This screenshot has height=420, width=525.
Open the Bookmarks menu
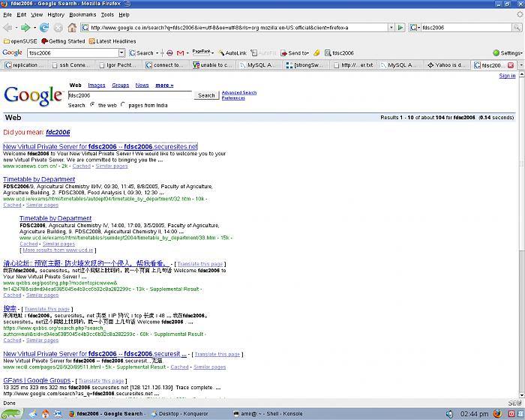point(82,15)
